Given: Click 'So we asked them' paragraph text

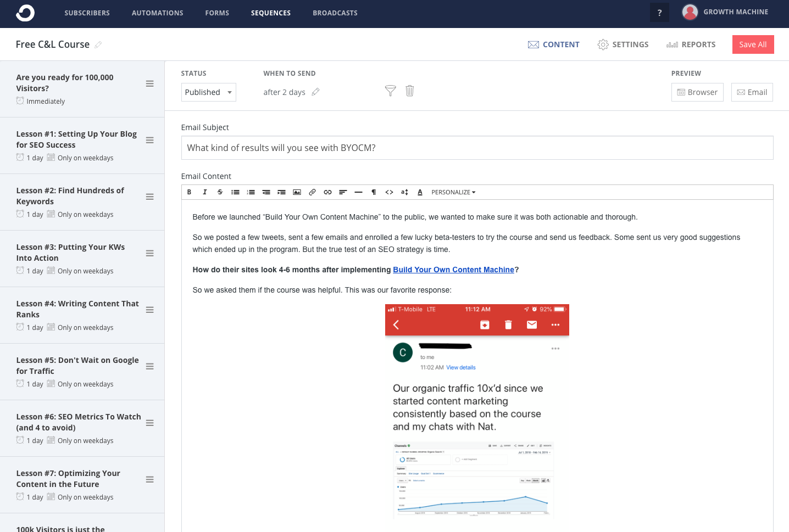Looking at the screenshot, I should pos(322,290).
